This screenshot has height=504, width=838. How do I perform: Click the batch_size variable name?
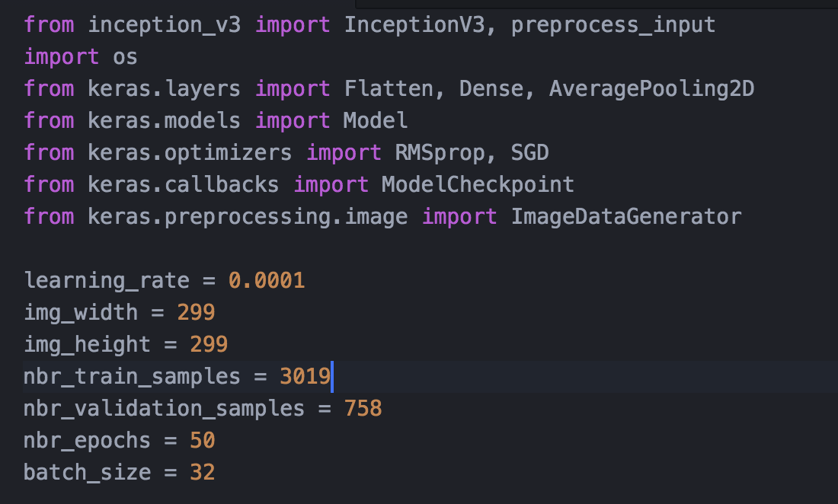pos(87,472)
